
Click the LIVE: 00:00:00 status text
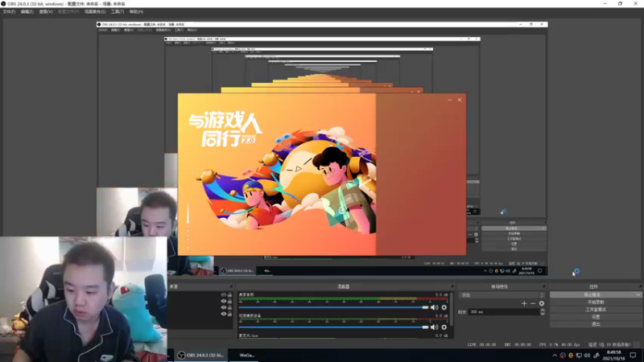[x=481, y=345]
